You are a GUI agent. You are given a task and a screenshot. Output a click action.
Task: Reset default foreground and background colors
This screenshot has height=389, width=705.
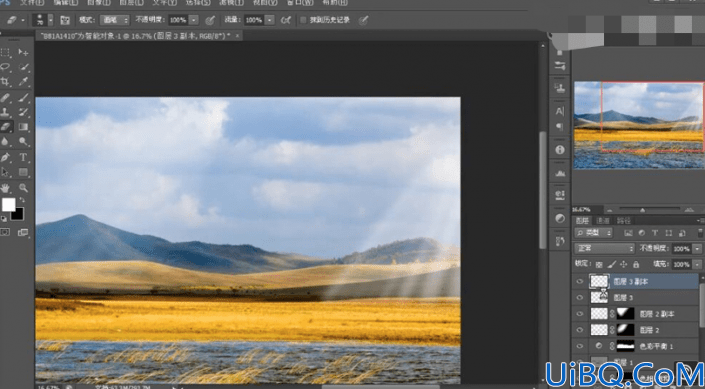point(4,219)
